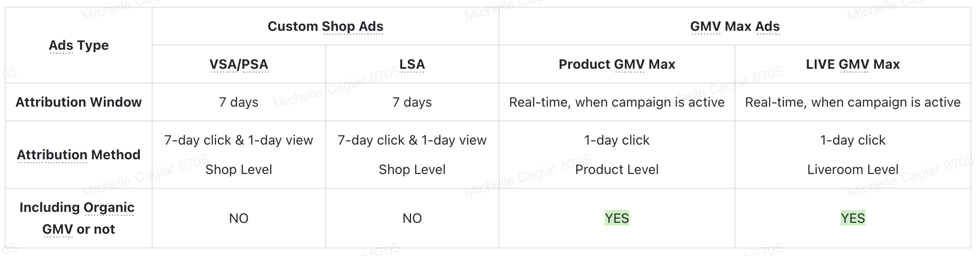Click the "7 days" cell under LSA
Screen dimensions: 980x256
412,102
